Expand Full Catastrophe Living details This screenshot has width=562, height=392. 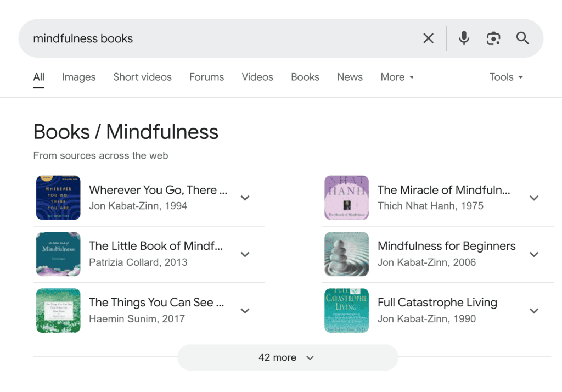pos(534,310)
